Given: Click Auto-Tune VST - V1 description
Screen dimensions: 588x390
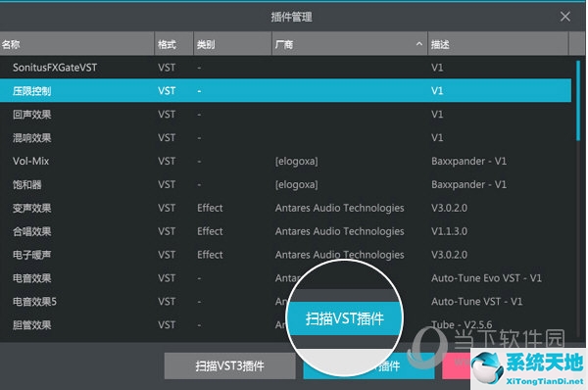Looking at the screenshot, I should click(x=476, y=302).
